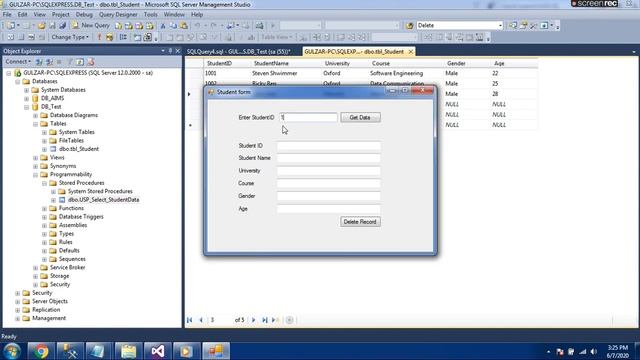Click the Student Name text field
This screenshot has width=640, height=360.
tap(329, 158)
